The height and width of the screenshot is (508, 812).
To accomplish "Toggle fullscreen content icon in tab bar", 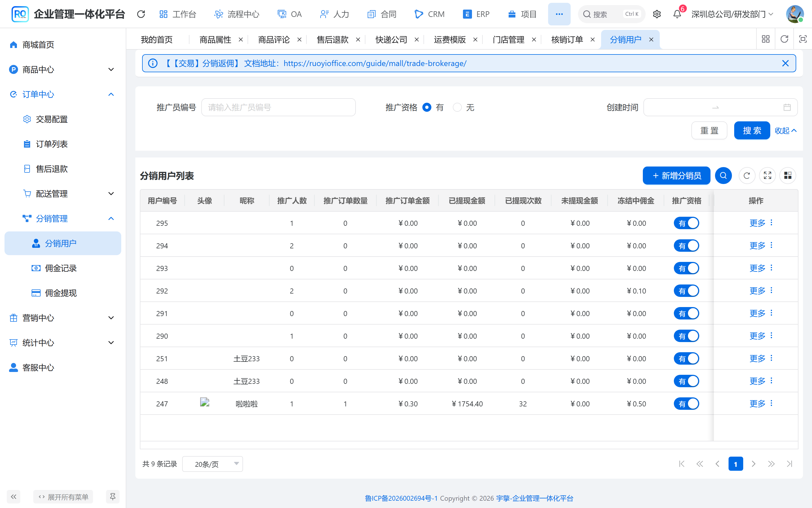I will tap(803, 39).
